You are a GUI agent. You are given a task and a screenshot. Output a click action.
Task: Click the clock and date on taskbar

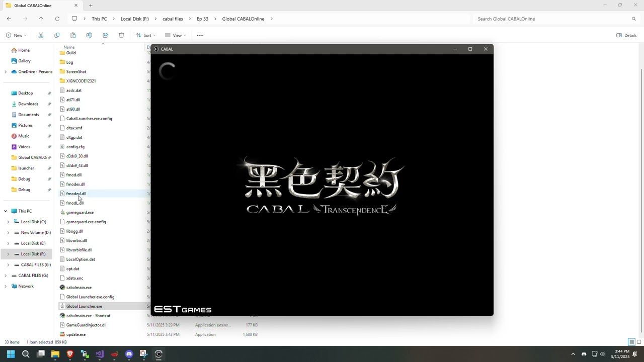(x=620, y=354)
